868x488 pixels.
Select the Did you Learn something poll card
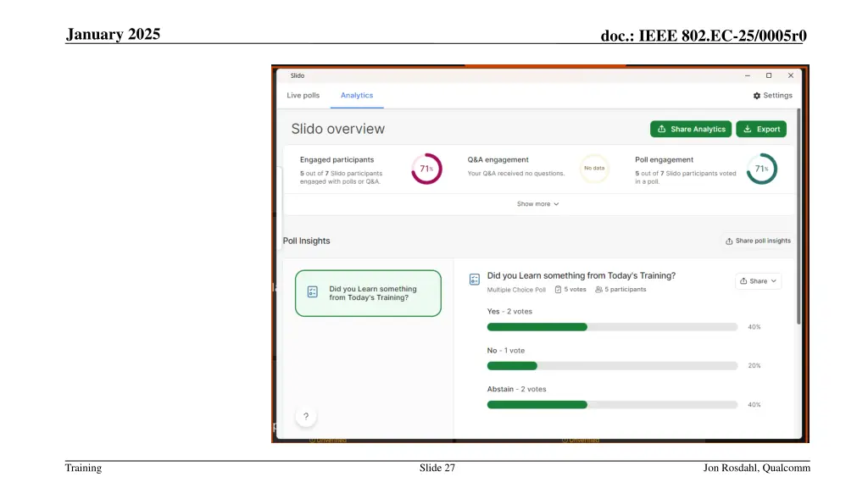click(368, 293)
